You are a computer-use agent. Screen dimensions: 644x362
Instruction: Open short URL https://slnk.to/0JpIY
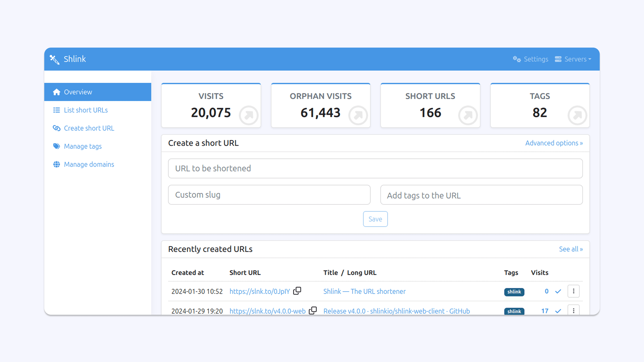259,291
